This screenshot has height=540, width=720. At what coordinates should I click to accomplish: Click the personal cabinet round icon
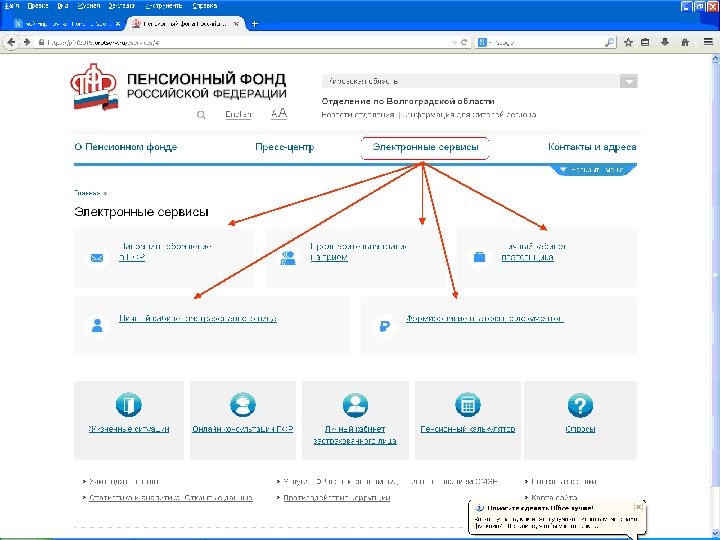pyautogui.click(x=355, y=405)
